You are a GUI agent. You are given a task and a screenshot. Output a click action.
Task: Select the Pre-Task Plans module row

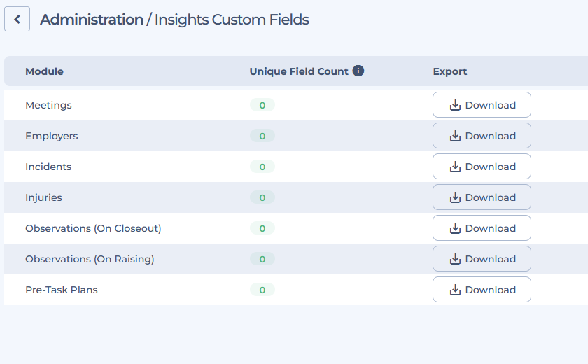[x=296, y=290]
